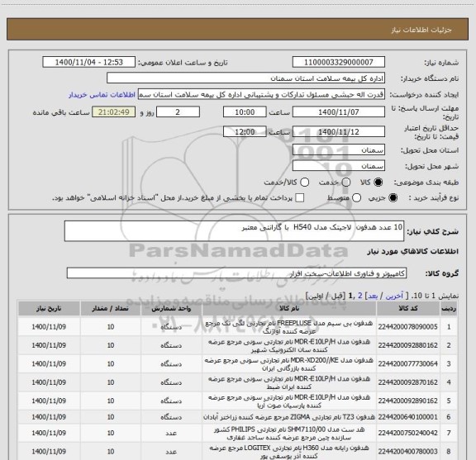Click the کد کالا column header
The image size is (476, 460).
(x=408, y=309)
